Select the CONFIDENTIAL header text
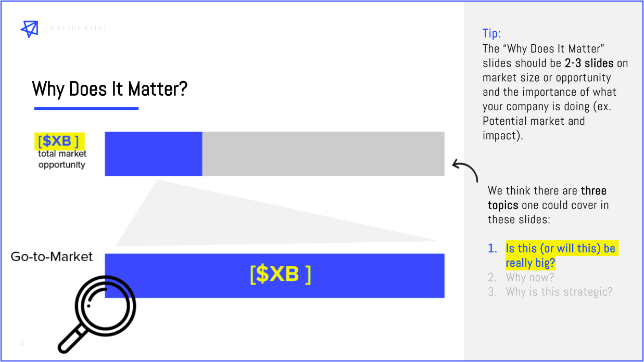644x362 pixels. click(x=76, y=29)
